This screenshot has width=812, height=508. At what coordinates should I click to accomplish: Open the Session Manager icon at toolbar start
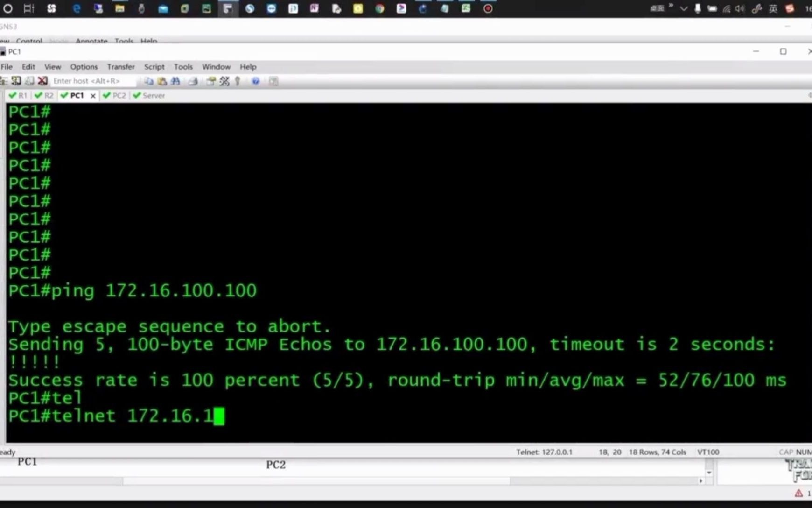4,81
